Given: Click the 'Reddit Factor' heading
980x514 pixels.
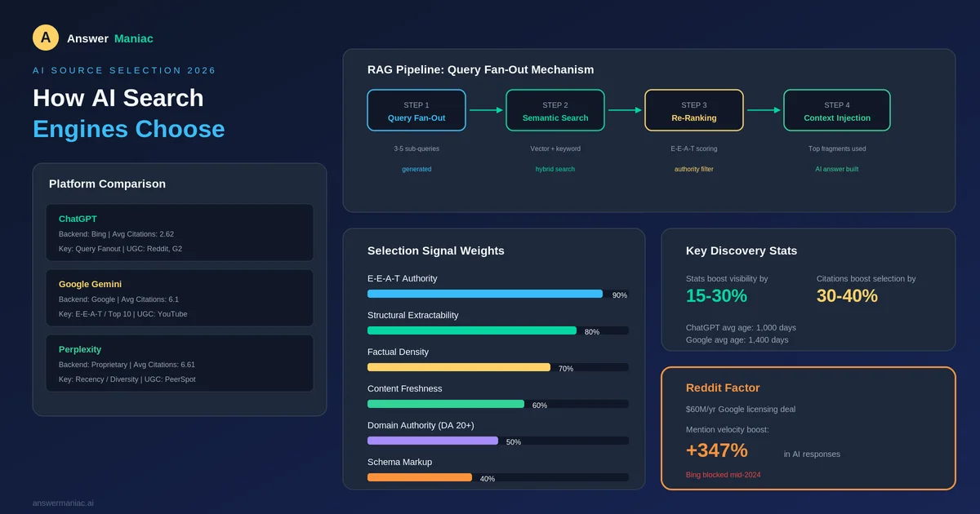Looking at the screenshot, I should tap(723, 388).
